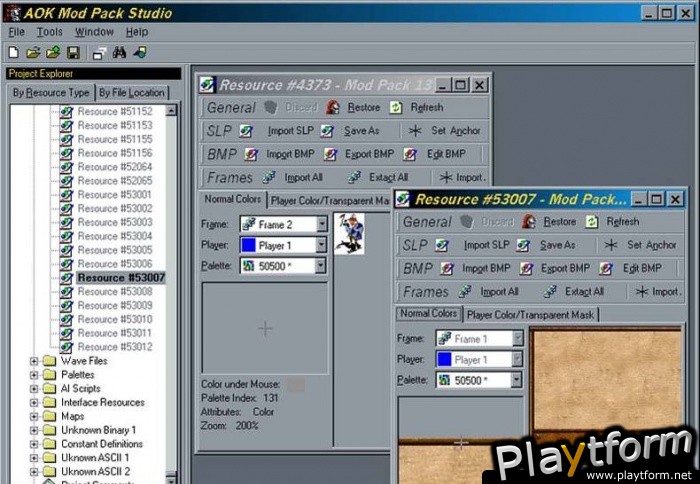Click Refresh in Resource #53007 window
Screen dimensions: 700x484
613,222
